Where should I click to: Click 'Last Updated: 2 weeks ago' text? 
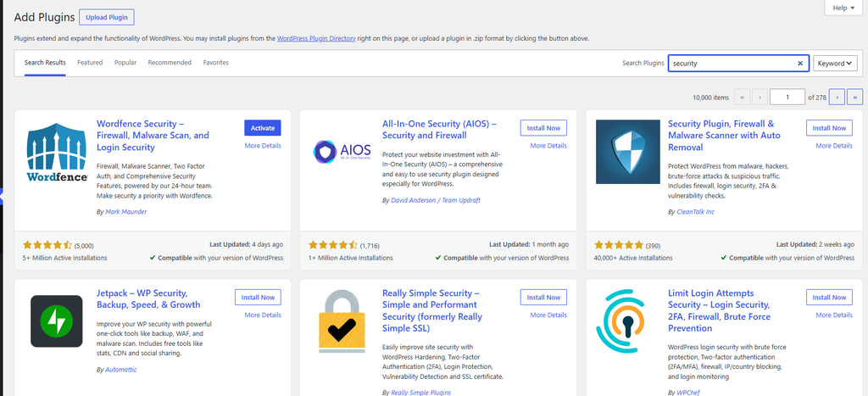click(x=815, y=244)
